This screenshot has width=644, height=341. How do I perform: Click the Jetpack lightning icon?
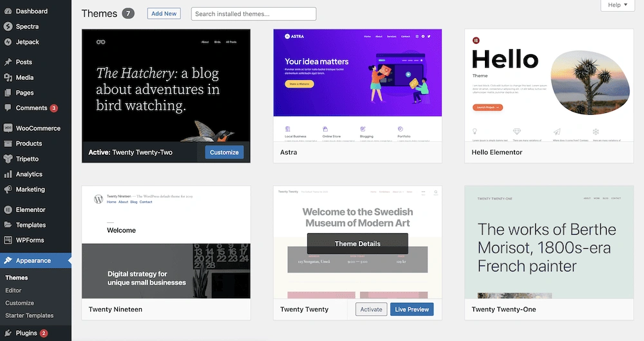coord(8,42)
